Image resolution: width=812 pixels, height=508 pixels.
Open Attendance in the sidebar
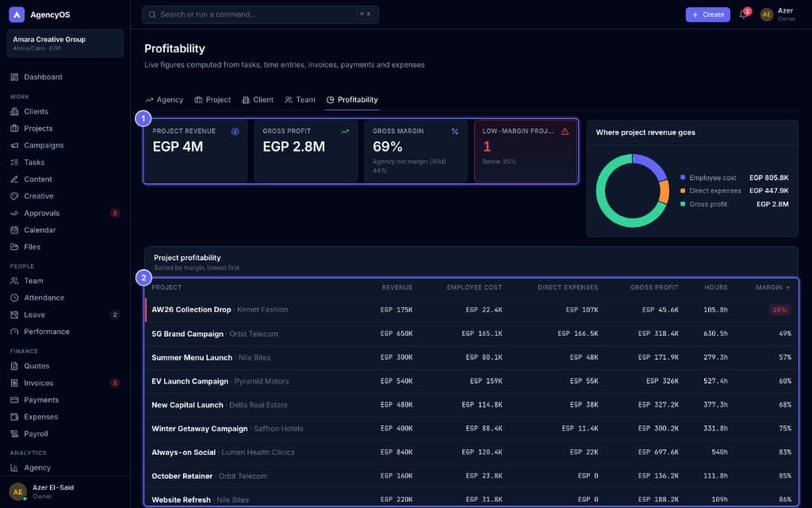65,298
